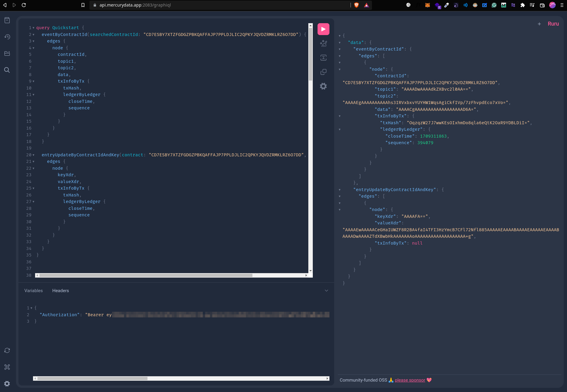The width and height of the screenshot is (567, 392).
Task: Click the query editor horizontal scrollbar
Action: (x=146, y=275)
